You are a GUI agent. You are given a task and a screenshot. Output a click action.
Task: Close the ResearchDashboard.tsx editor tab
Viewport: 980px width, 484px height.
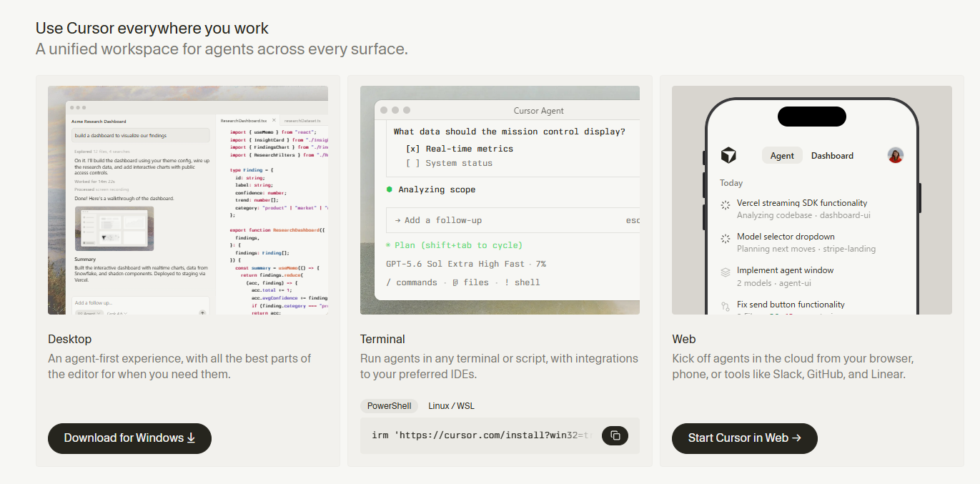(274, 120)
